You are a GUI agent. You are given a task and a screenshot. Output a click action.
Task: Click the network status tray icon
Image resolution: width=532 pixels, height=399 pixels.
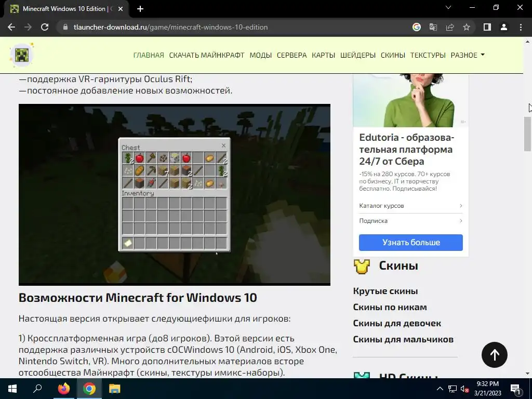coord(453,389)
